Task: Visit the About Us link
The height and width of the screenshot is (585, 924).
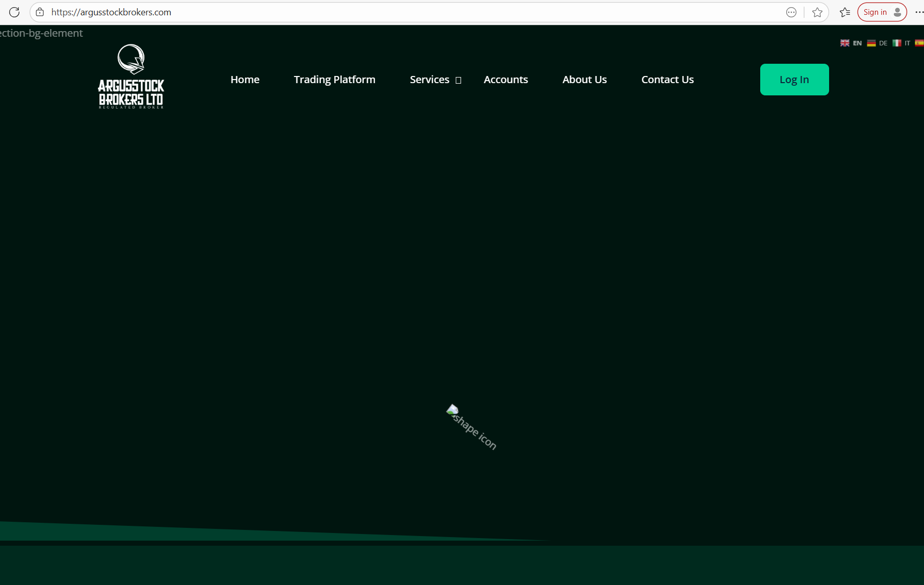Action: click(x=584, y=80)
